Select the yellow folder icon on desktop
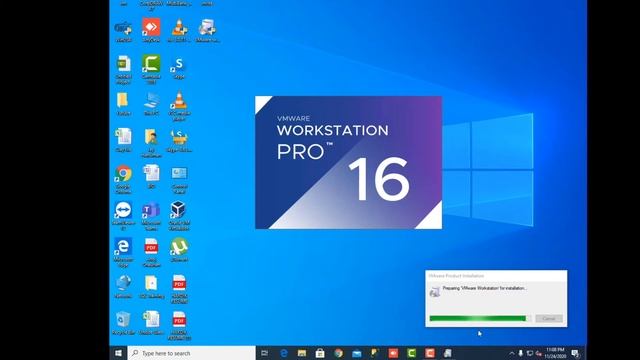640x360 pixels. pos(123,104)
